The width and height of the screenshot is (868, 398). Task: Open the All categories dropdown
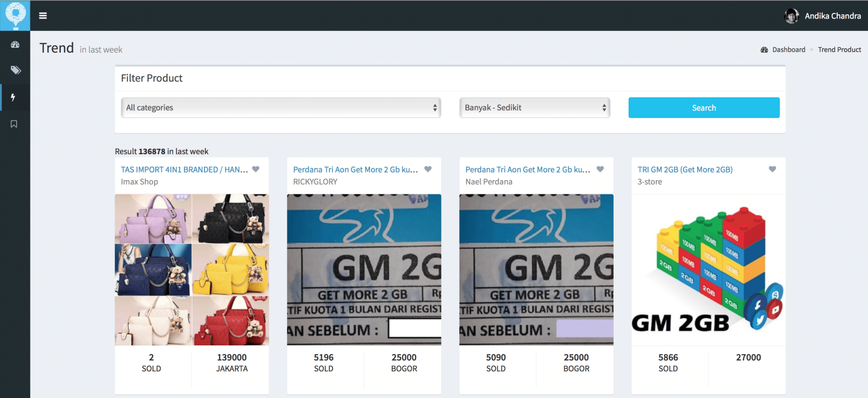coord(280,108)
